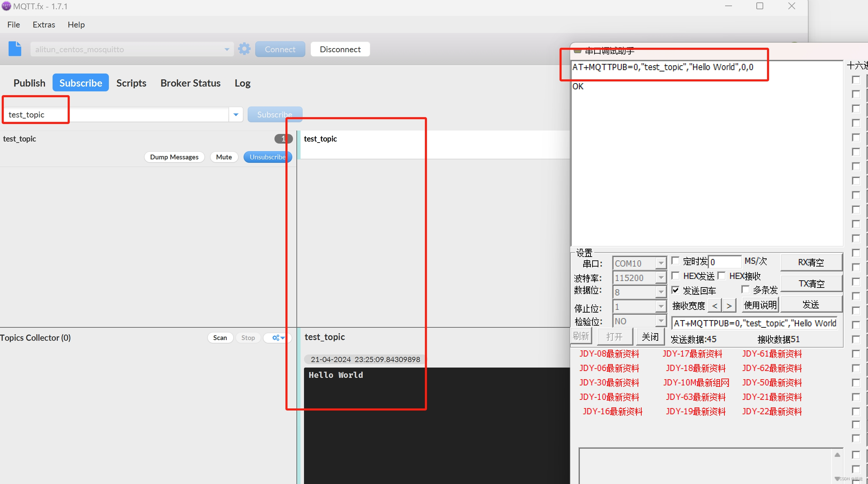The width and height of the screenshot is (868, 484).
Task: Uncheck the 发送回车 checkbox
Action: click(x=675, y=290)
